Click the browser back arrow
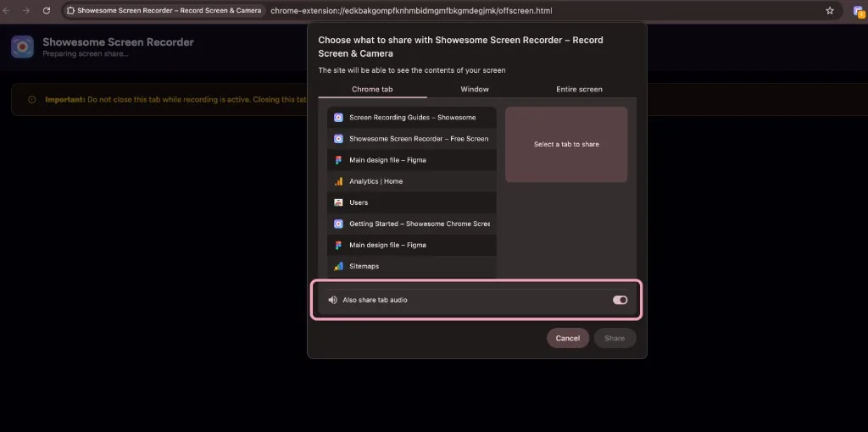This screenshot has width=868, height=432. [x=7, y=10]
